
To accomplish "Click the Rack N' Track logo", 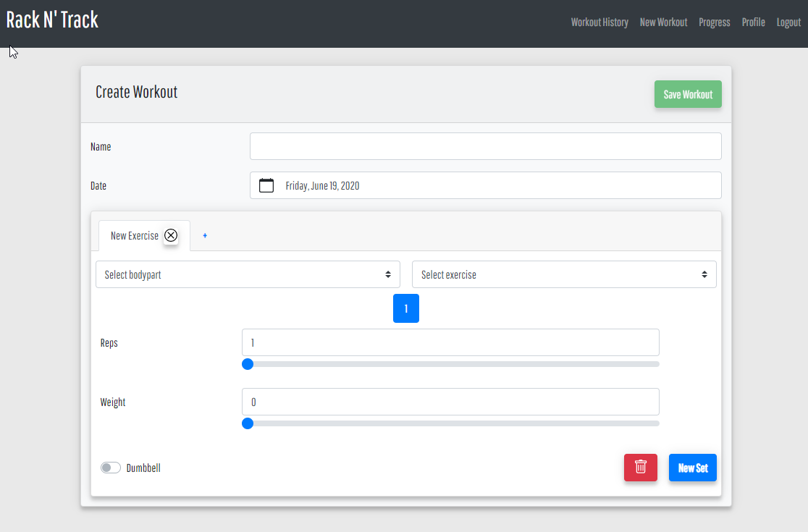I will (x=52, y=20).
